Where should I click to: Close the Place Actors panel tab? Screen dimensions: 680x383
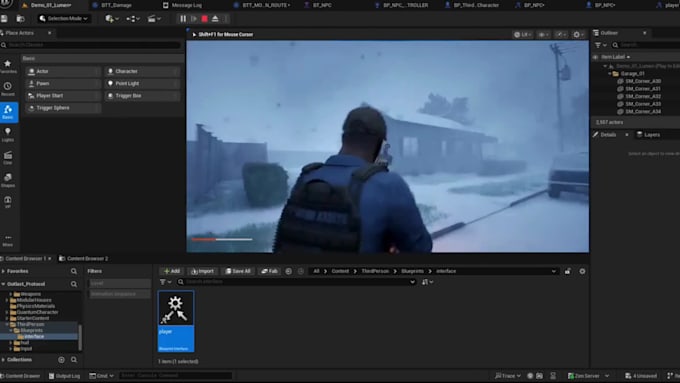[x=49, y=33]
